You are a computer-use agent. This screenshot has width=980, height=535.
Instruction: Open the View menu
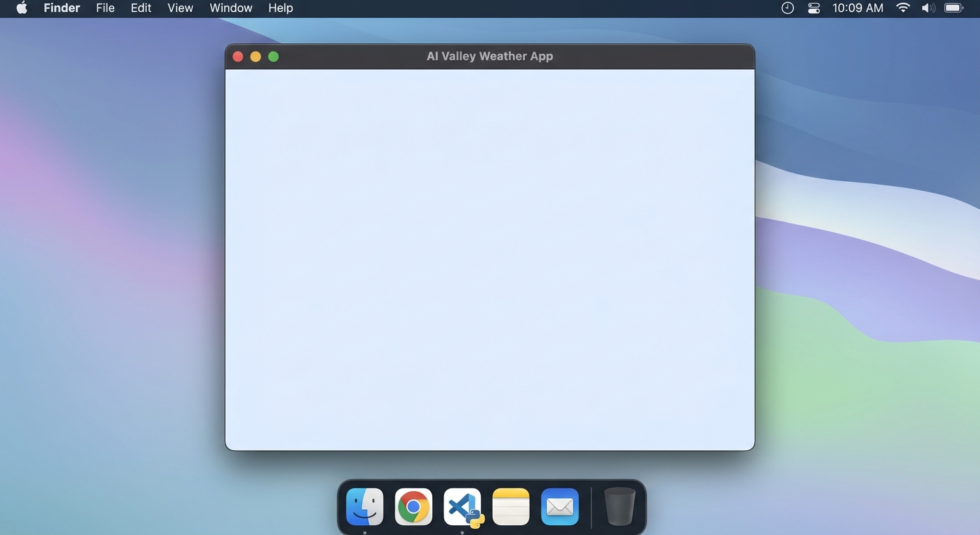(x=180, y=8)
